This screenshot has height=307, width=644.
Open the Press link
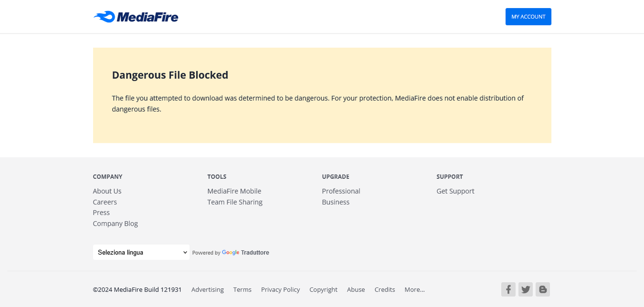tap(101, 213)
